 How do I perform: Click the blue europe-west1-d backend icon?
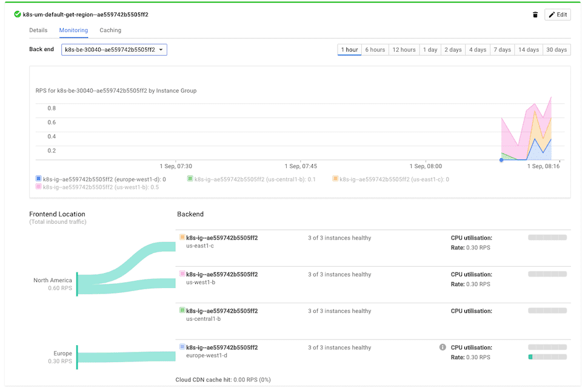click(182, 348)
